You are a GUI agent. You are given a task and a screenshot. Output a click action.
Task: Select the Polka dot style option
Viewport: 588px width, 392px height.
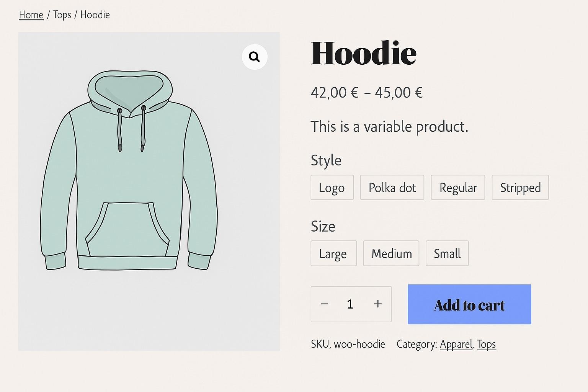click(x=392, y=187)
